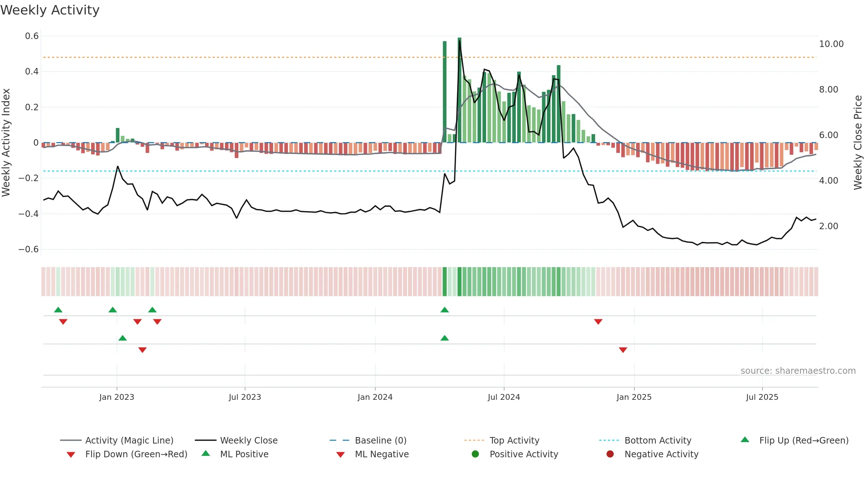Toggle the Activity (Magic Line) legend entry
This screenshot has width=868, height=488.
pos(117,440)
